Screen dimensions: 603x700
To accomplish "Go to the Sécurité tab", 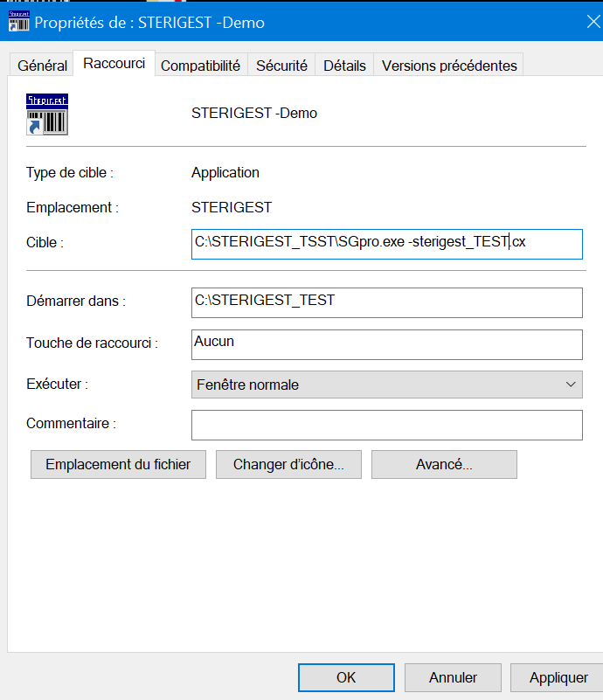I will [281, 66].
